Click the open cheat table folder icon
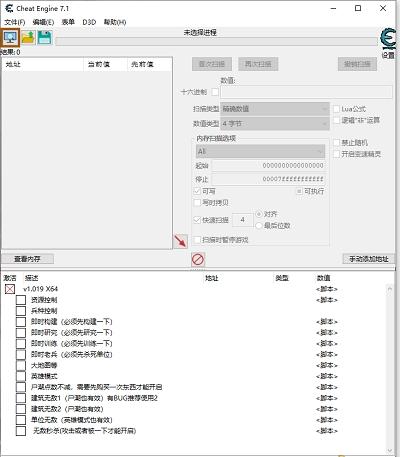The height and width of the screenshot is (457, 400). point(28,38)
